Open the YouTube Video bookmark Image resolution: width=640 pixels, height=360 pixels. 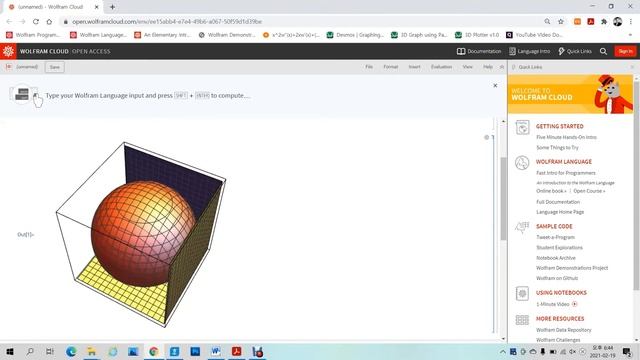pos(534,35)
